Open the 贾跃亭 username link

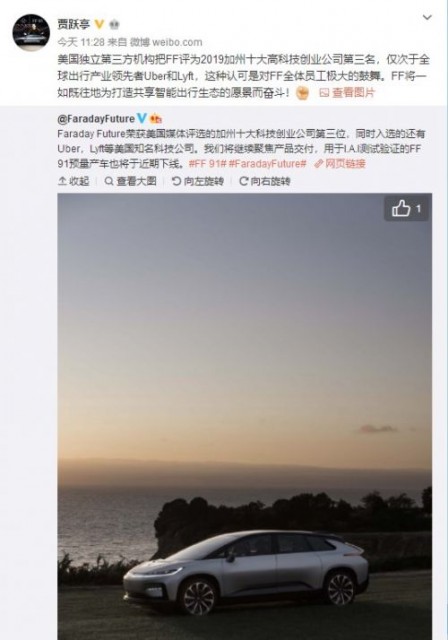pos(73,24)
